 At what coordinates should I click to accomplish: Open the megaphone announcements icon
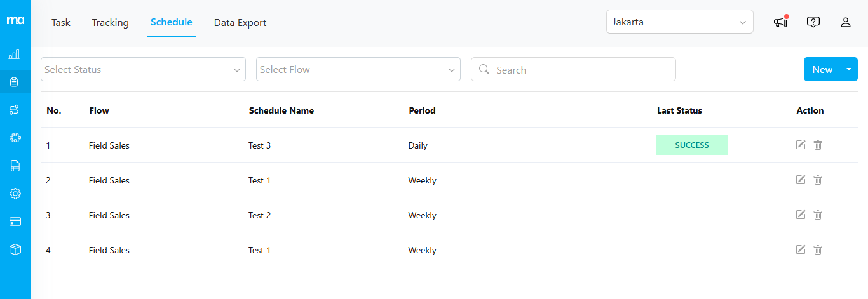click(x=780, y=22)
